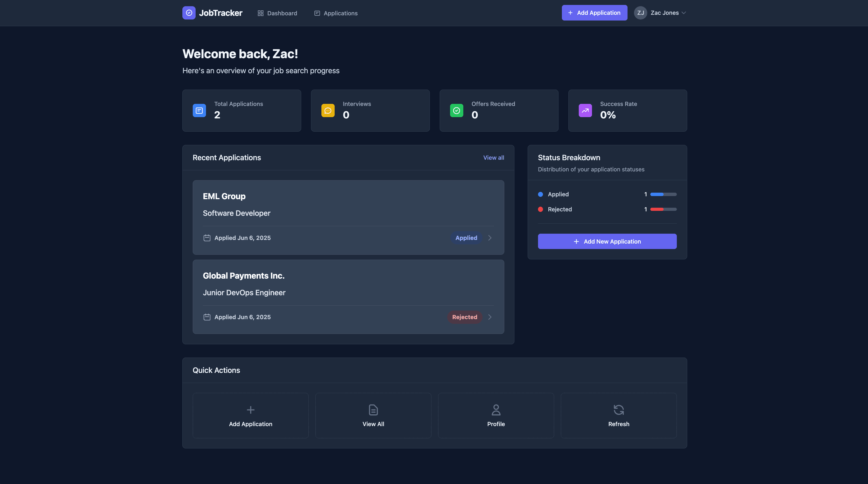This screenshot has height=484, width=868.
Task: Expand the Global Payments Inc. application chevron
Action: (x=489, y=317)
